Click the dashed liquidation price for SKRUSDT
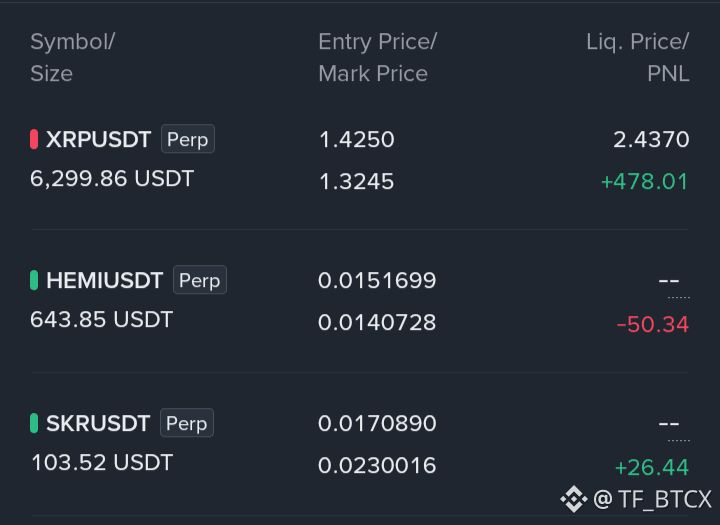 pos(669,423)
